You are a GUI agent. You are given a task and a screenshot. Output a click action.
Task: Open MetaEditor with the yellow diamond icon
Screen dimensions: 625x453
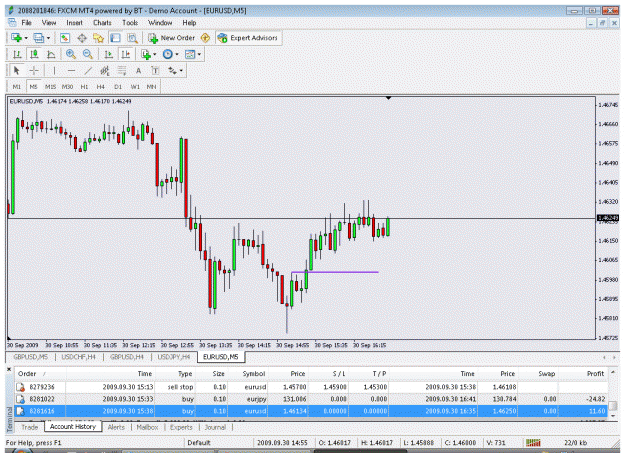coord(205,38)
